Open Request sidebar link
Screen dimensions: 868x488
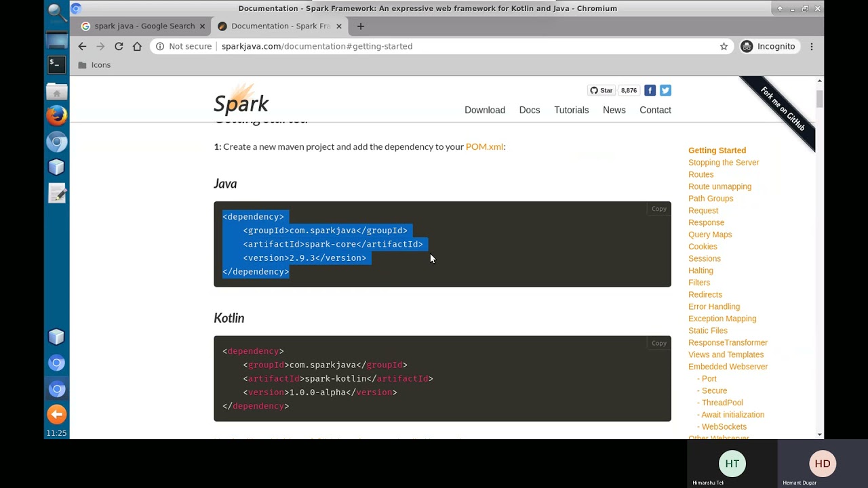tap(703, 211)
